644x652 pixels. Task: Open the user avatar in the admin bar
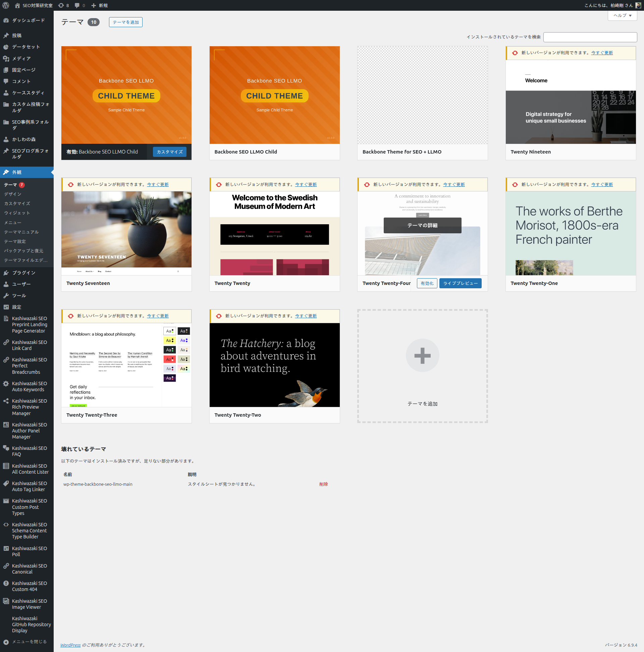638,5
